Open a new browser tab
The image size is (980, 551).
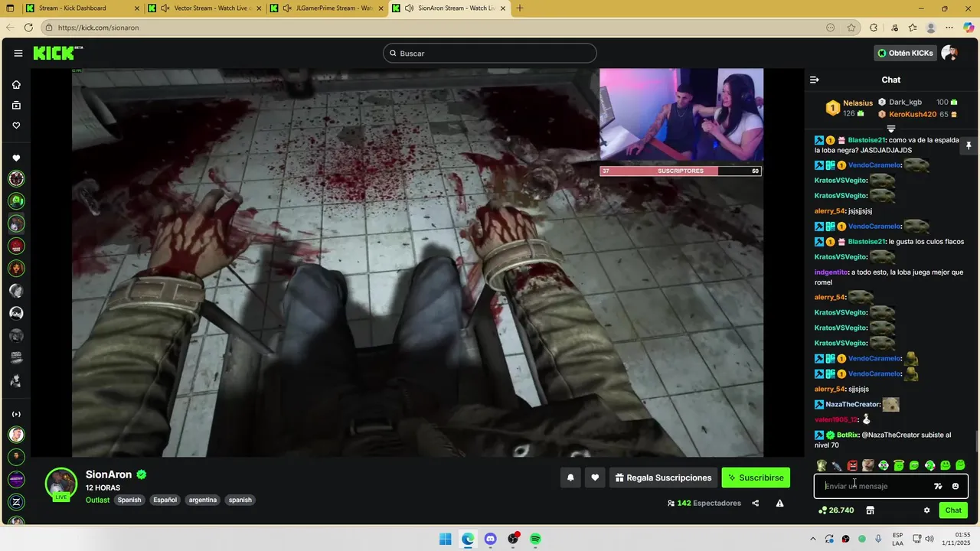coord(520,8)
